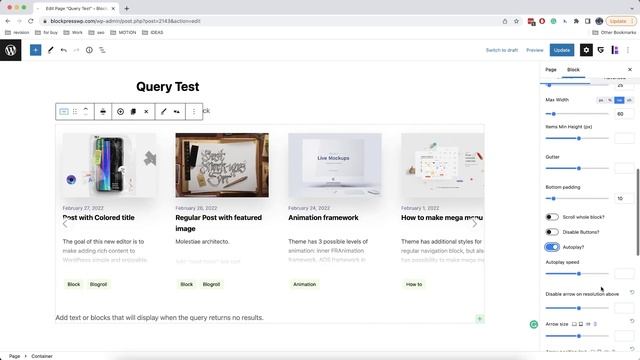Select vh unit for Max Width
Viewport: 640px width, 360px height.
pos(629,100)
